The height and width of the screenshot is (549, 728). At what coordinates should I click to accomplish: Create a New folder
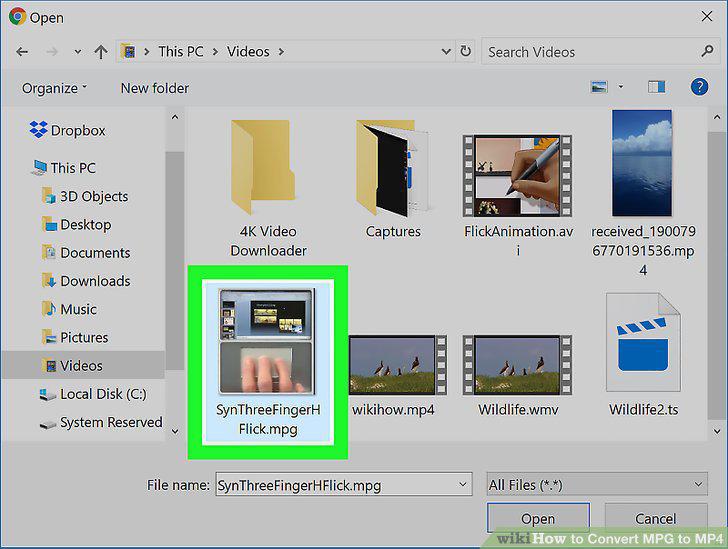pos(155,88)
